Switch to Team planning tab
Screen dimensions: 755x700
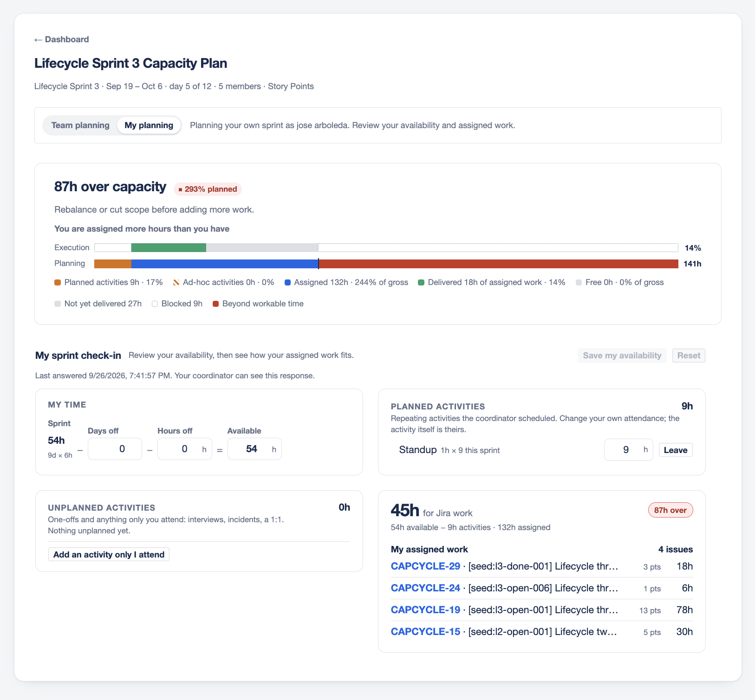(80, 125)
